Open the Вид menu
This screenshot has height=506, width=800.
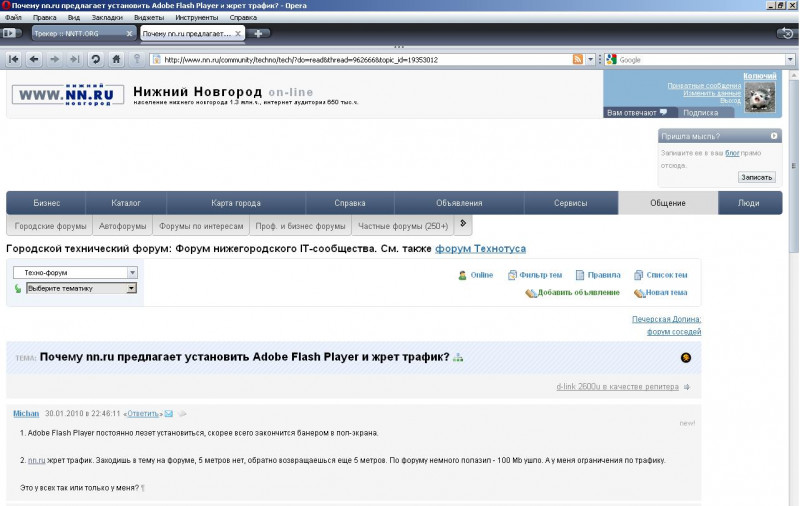point(74,17)
